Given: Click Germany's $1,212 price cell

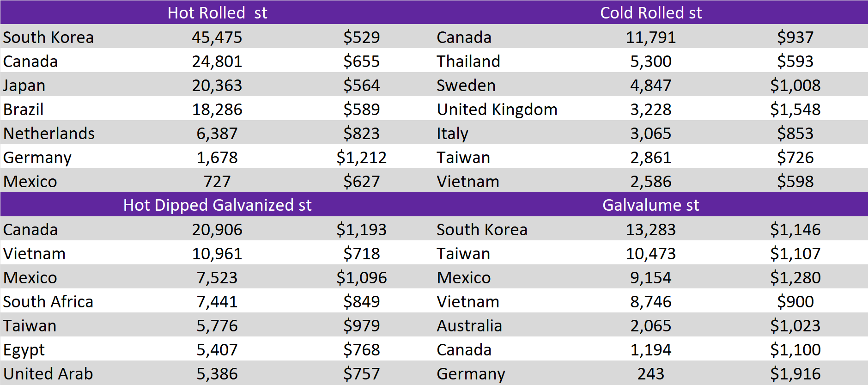Looking at the screenshot, I should (361, 158).
